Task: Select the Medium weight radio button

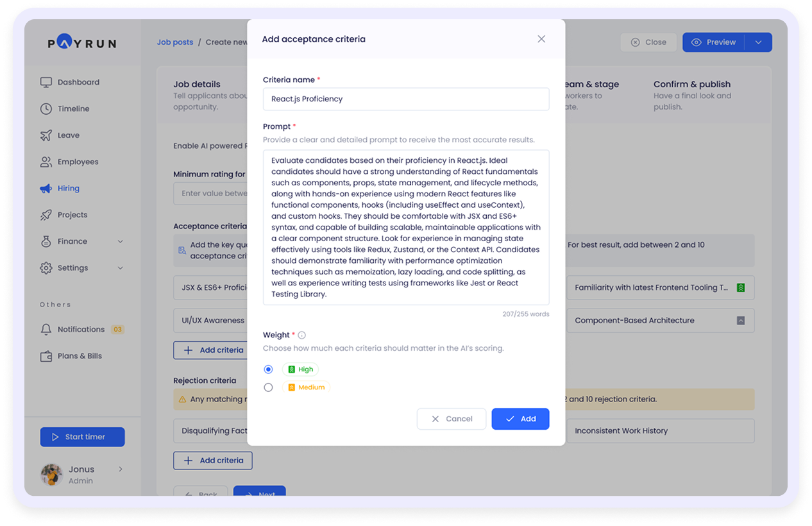Action: 268,387
